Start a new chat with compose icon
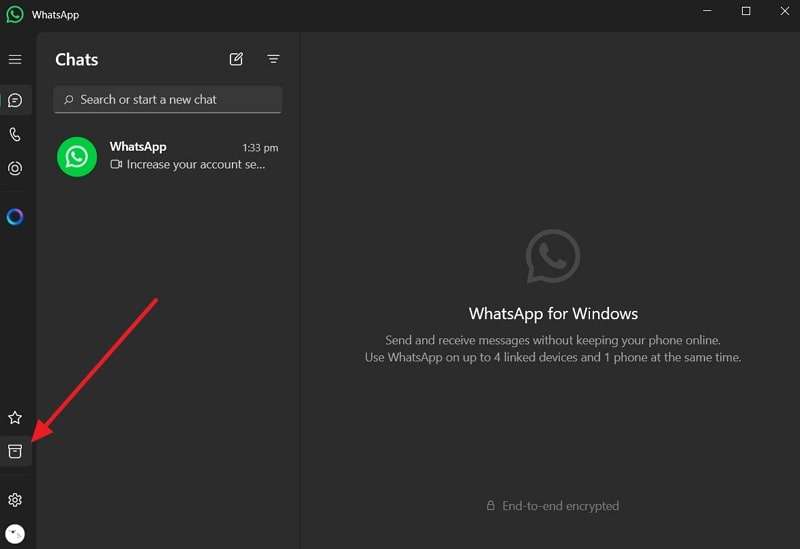The image size is (800, 549). coord(236,60)
